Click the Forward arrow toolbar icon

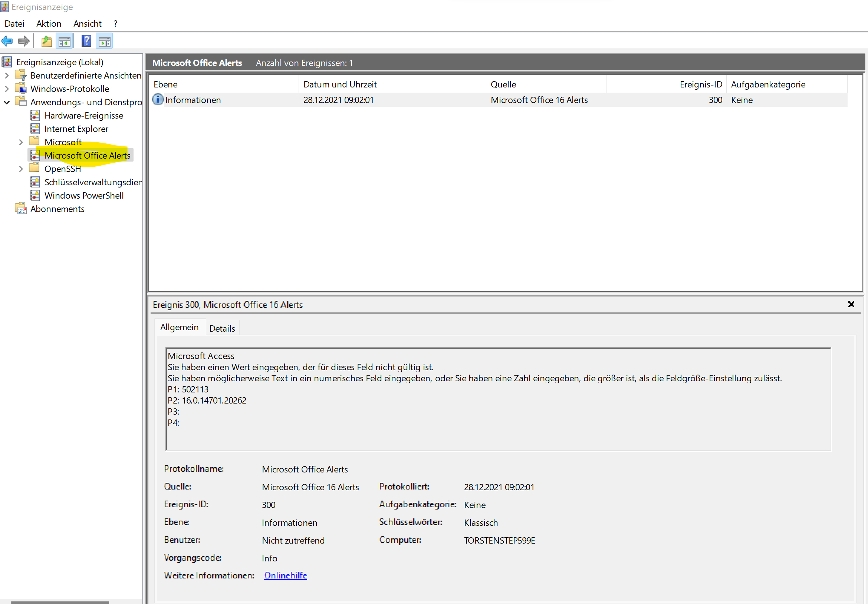(24, 41)
